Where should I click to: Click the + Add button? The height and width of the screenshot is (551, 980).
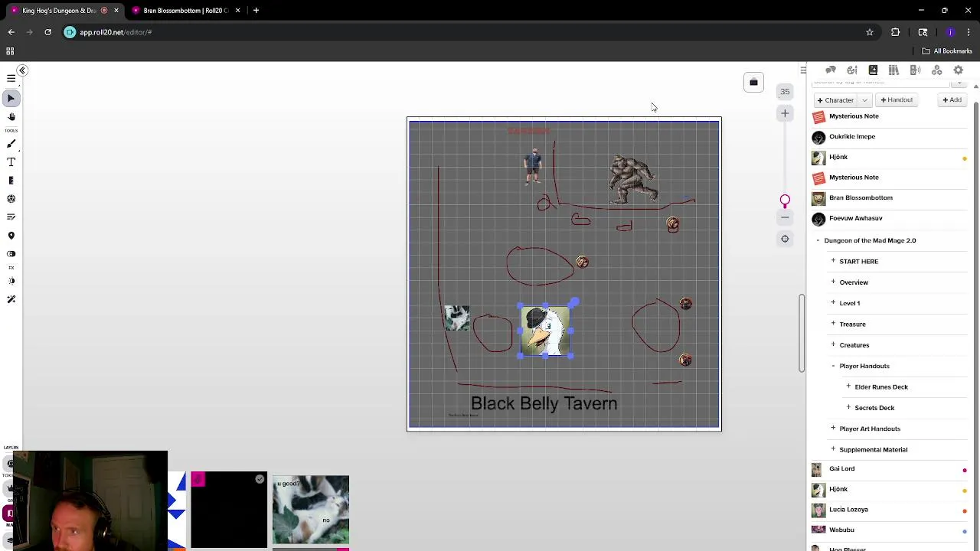[x=952, y=100]
